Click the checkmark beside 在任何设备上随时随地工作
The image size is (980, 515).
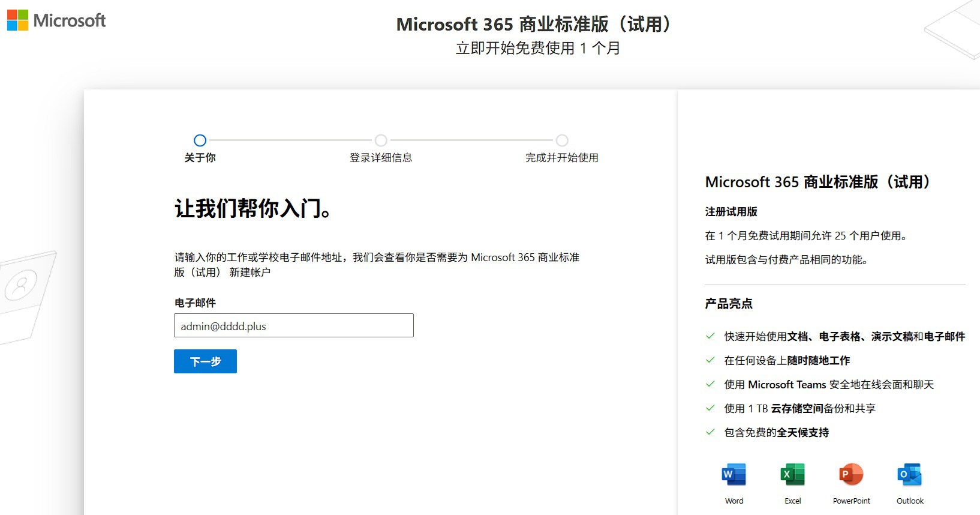[711, 360]
